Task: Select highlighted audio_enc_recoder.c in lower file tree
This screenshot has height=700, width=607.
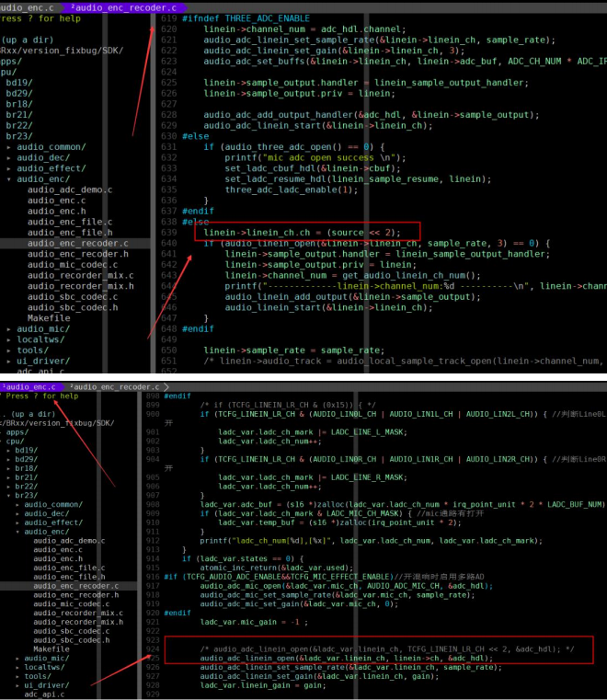Action: (75, 586)
